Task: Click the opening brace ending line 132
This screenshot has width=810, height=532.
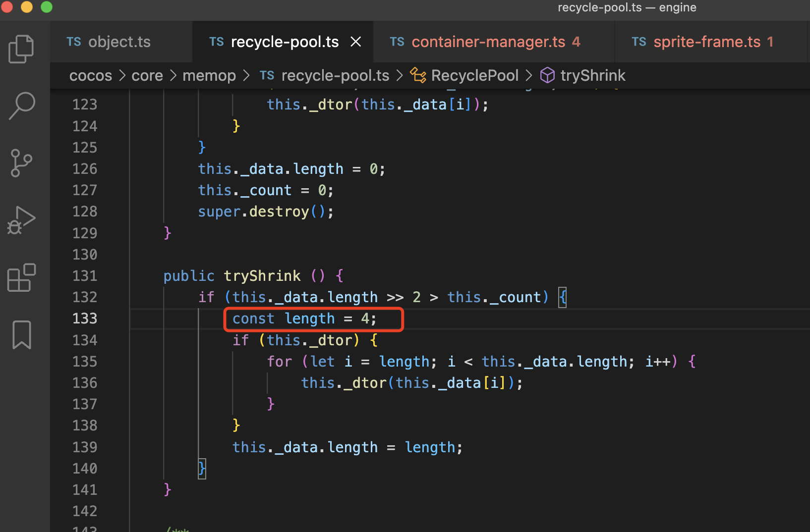Action: tap(562, 297)
